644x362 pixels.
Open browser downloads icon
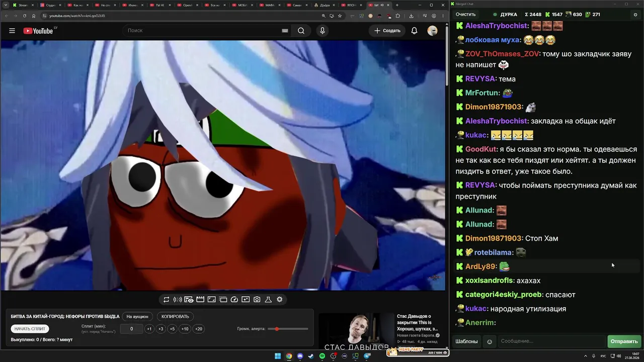point(411,16)
